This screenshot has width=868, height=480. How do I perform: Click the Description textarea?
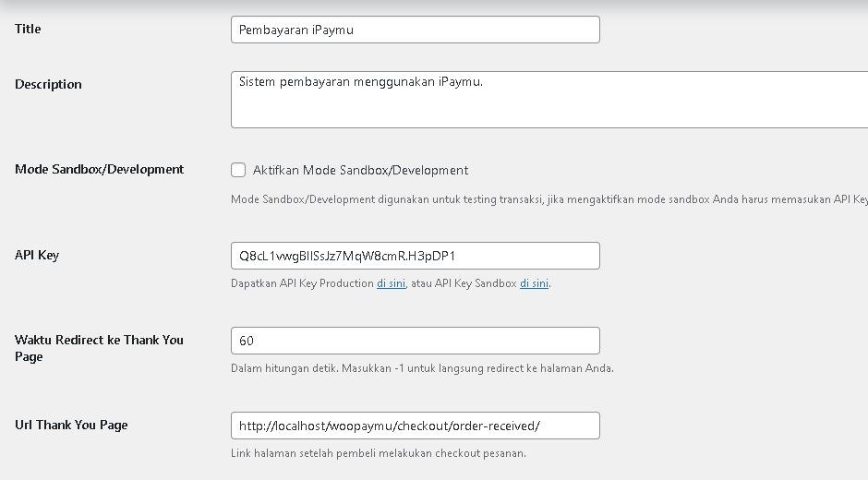click(x=549, y=100)
